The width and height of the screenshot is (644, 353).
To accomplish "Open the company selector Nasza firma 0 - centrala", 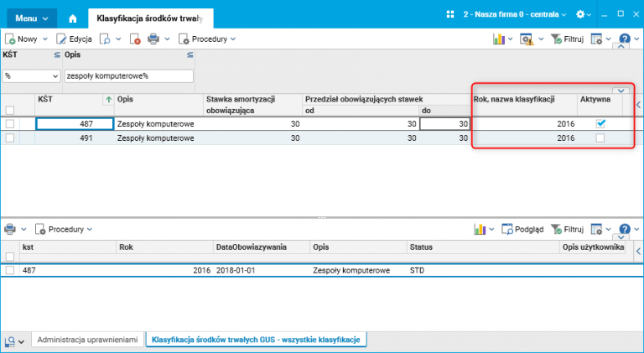I will pos(515,14).
